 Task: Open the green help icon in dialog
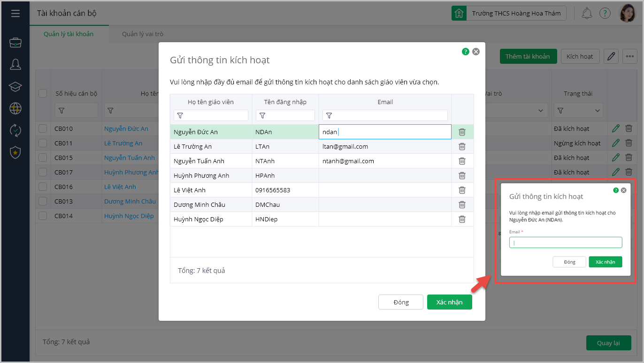pos(465,52)
